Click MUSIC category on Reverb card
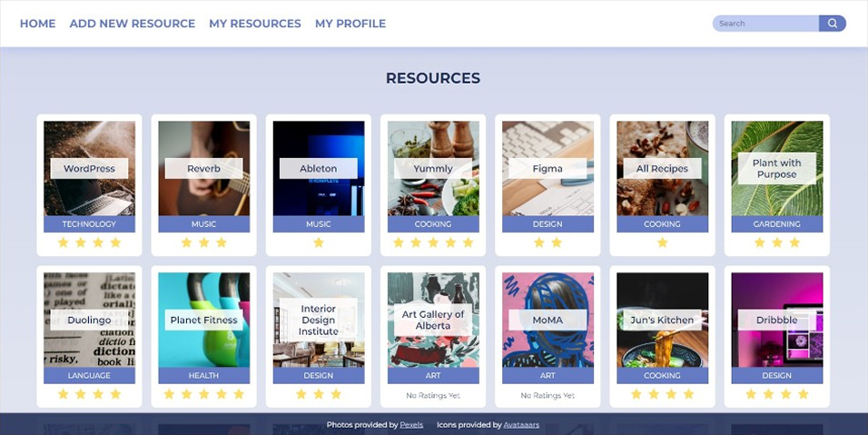The image size is (868, 435). point(203,224)
